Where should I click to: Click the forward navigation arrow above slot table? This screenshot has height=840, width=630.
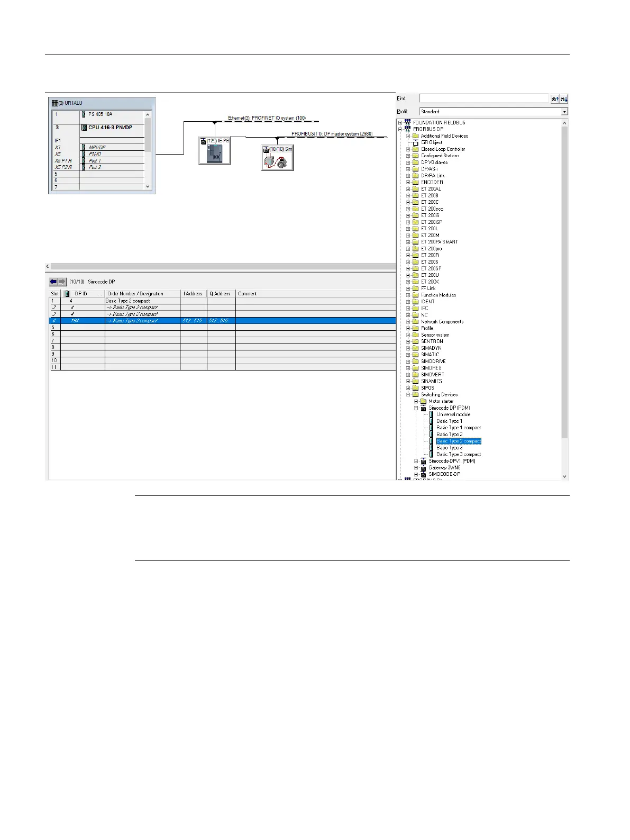[x=62, y=282]
